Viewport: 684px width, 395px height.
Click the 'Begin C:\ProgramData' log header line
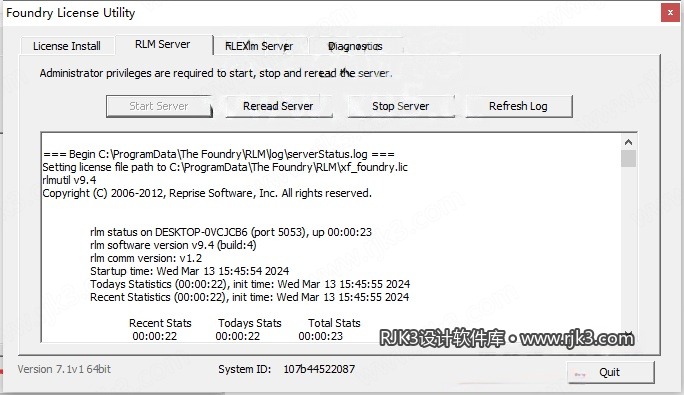(x=219, y=154)
